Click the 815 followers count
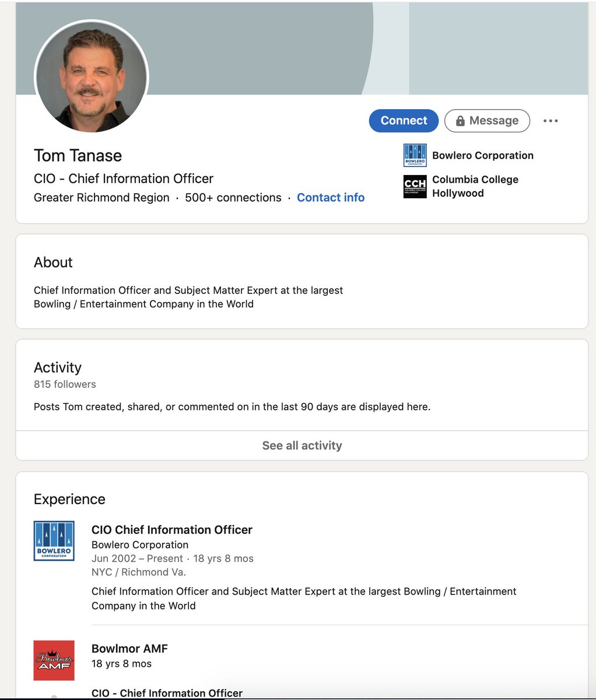This screenshot has width=596, height=700. [65, 384]
